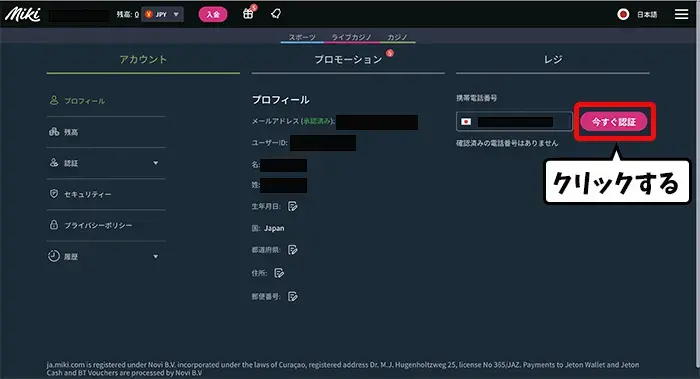The image size is (700, 379).
Task: Edit 生年月日 with pencil icon
Action: click(293, 206)
